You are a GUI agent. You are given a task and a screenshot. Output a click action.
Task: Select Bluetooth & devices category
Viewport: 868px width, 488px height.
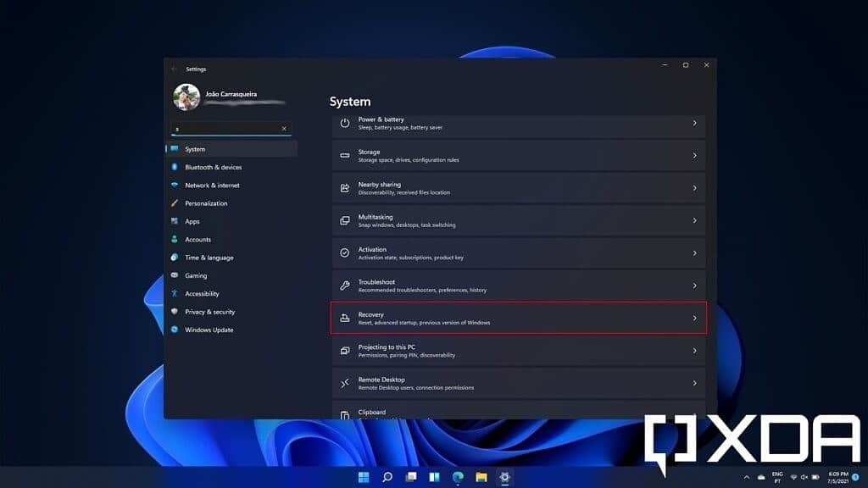tap(231, 167)
